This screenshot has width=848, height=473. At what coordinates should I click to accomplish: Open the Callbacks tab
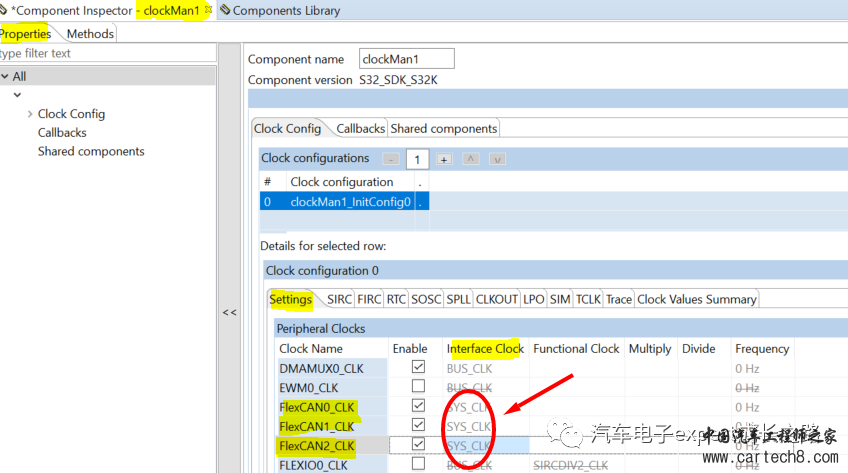[x=360, y=129]
